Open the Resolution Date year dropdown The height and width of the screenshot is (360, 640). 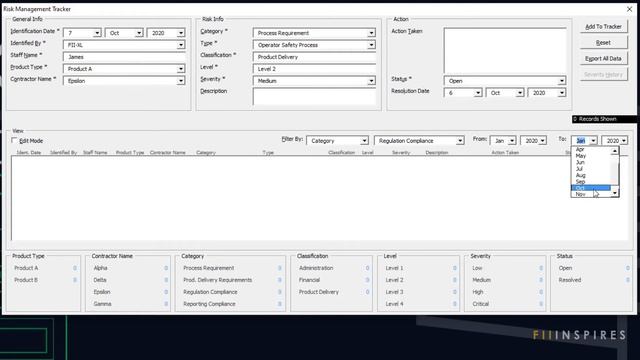click(562, 93)
